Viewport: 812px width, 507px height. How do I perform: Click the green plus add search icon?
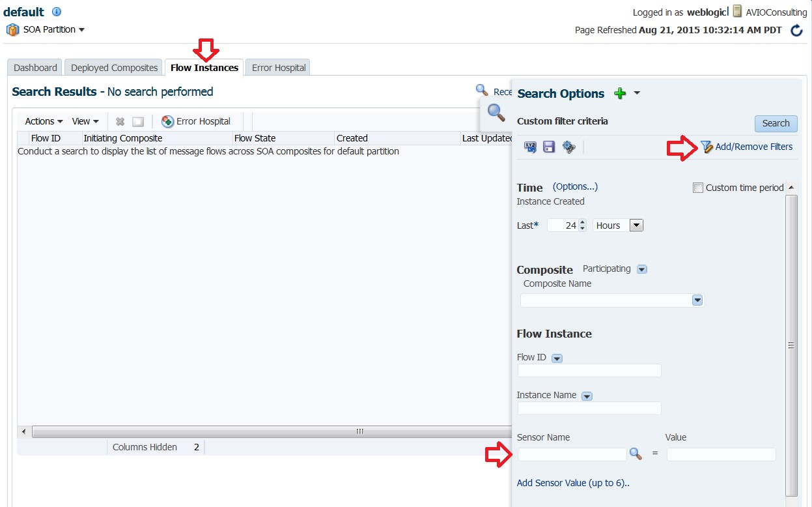click(620, 94)
